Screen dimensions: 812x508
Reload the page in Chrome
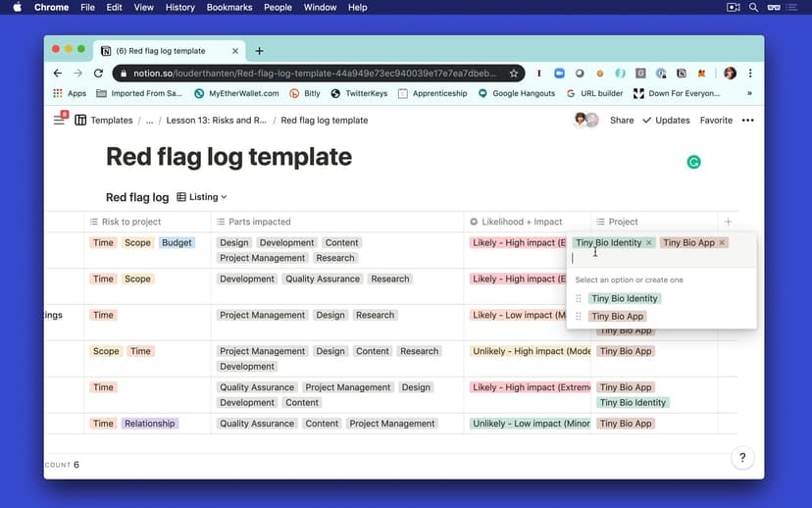coord(98,74)
